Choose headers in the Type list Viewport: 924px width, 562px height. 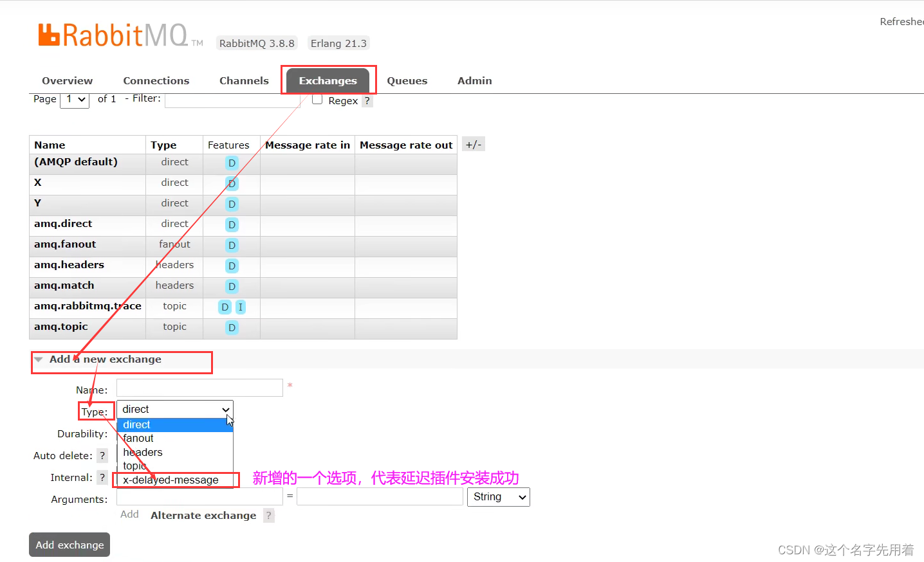pyautogui.click(x=175, y=453)
